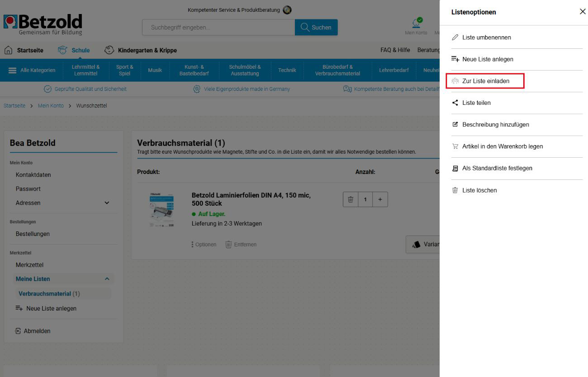Click Startseite breadcrumb link
The width and height of the screenshot is (588, 377).
[x=14, y=106]
